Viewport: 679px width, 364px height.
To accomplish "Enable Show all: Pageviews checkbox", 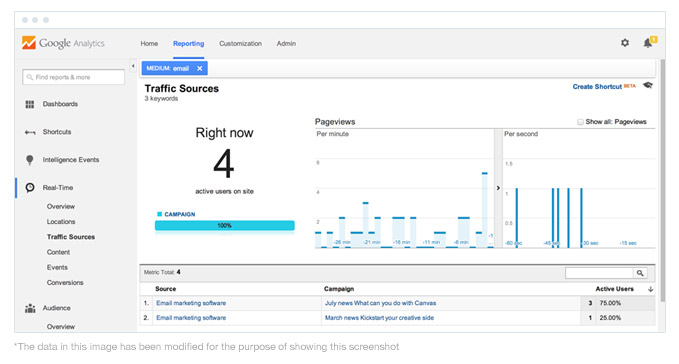I will [x=580, y=122].
